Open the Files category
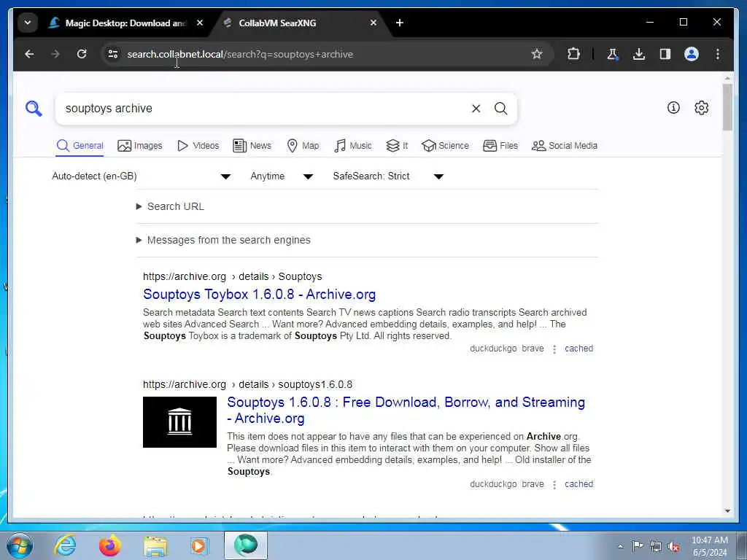 (x=500, y=146)
